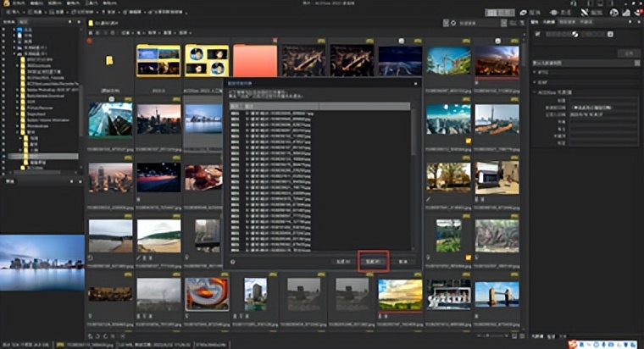
Task: Collapse the IPTC section in the properties pane
Action: 535,72
